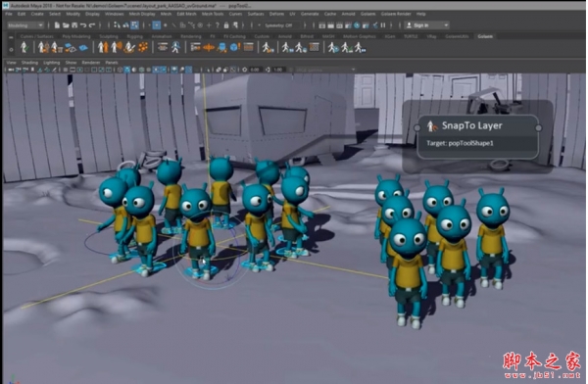588x384 pixels.
Task: Click the viewport gamma value field
Action: [278, 70]
